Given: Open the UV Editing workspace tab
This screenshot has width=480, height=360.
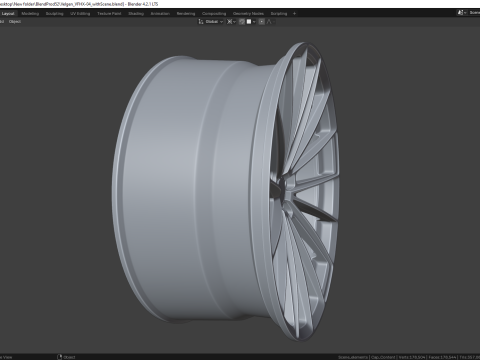Looking at the screenshot, I should click(x=80, y=14).
